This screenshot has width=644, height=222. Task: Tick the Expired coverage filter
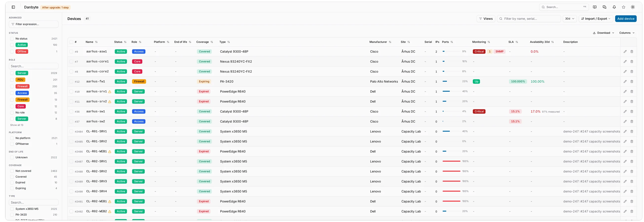click(12, 183)
